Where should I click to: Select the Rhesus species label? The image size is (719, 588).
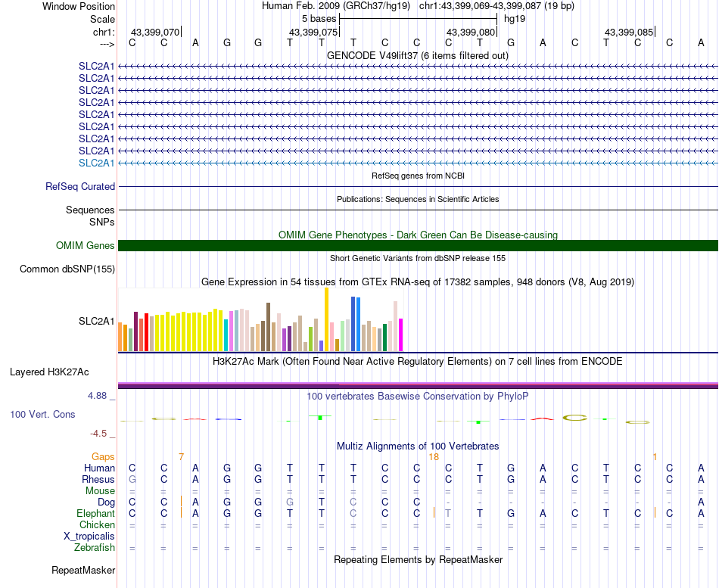pos(98,479)
